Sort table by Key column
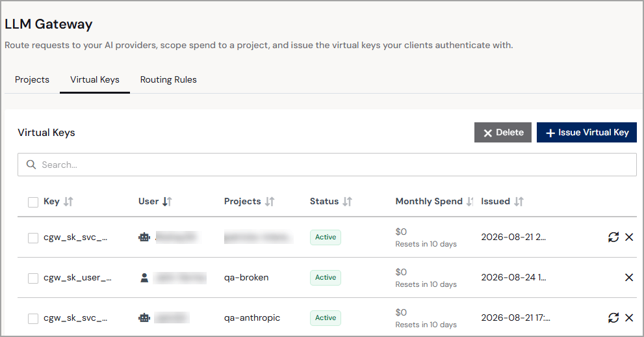This screenshot has height=337, width=644. click(x=68, y=202)
